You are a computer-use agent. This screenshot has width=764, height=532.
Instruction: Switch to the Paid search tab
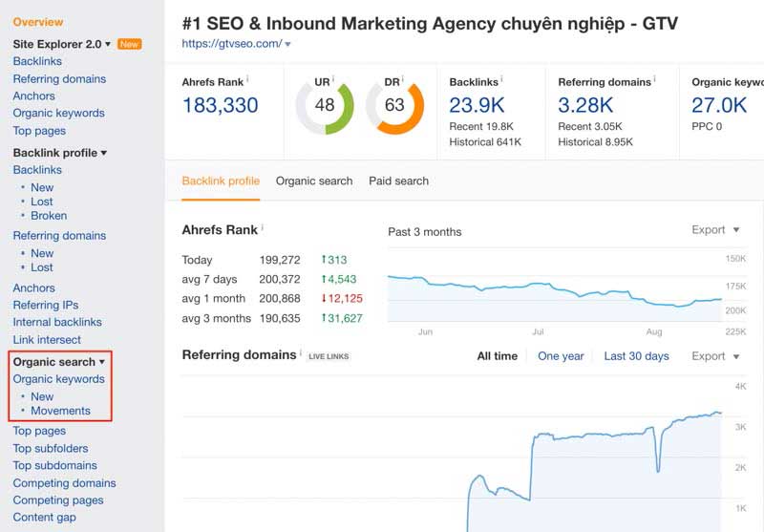click(398, 181)
